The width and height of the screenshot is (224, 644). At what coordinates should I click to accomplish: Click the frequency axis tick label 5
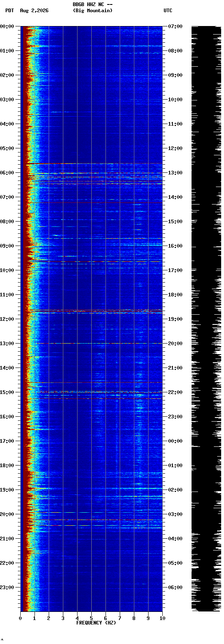[91, 618]
